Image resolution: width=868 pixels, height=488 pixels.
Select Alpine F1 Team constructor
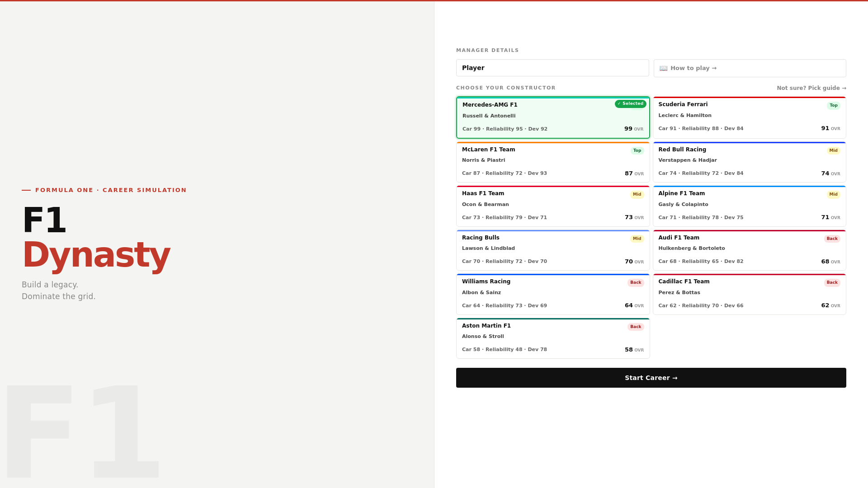coord(750,206)
